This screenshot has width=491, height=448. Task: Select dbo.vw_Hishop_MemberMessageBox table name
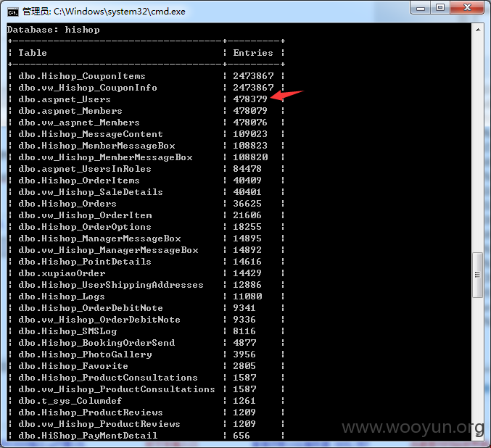(106, 157)
